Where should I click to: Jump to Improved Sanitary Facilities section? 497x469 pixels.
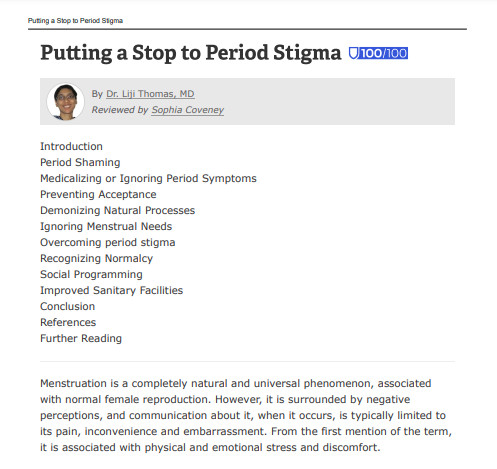(111, 290)
